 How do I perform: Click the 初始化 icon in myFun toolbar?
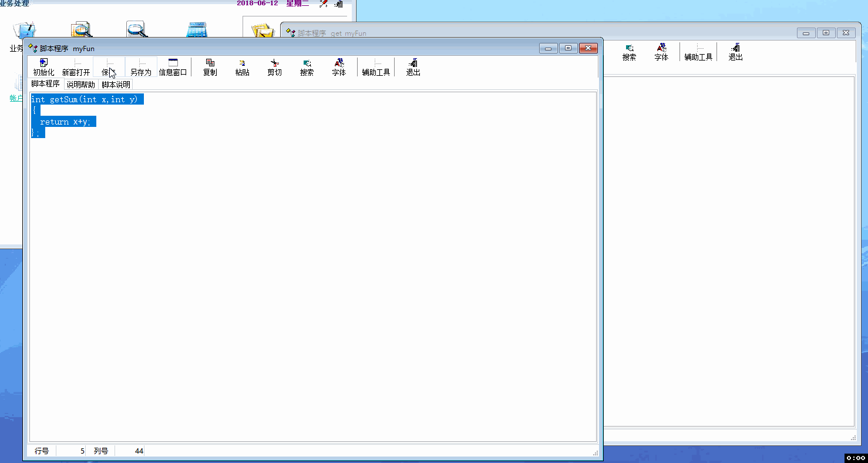(x=43, y=67)
